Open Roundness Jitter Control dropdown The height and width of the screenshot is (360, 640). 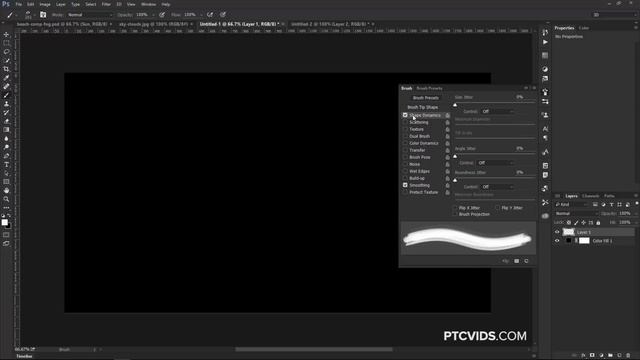tap(497, 187)
